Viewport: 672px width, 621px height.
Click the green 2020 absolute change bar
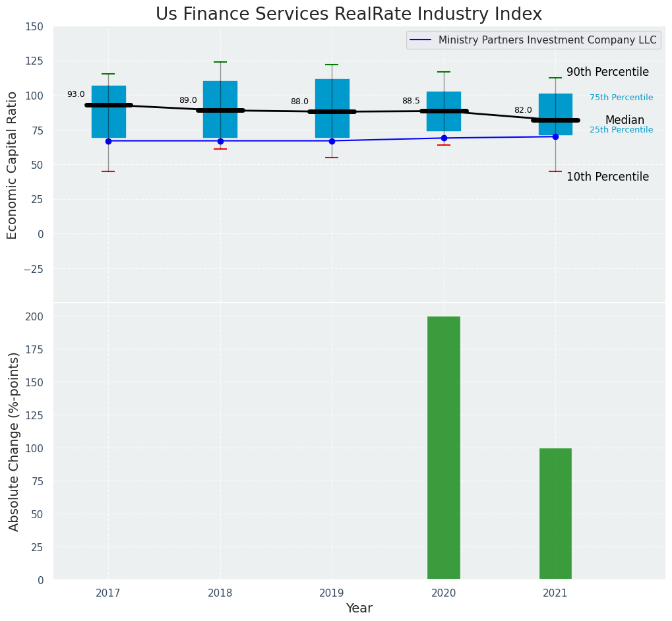click(x=443, y=448)
